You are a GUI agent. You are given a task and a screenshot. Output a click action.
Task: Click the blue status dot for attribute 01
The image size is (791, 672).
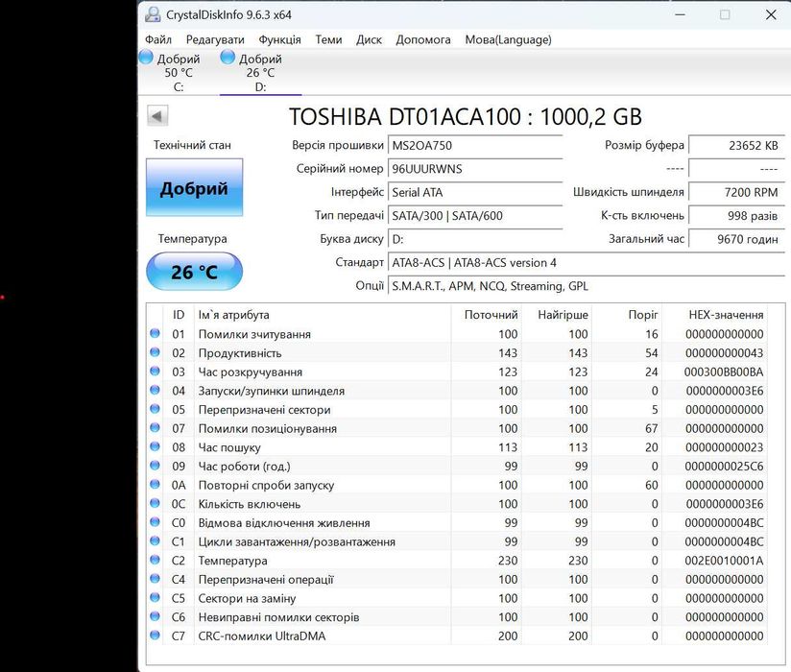tap(155, 334)
